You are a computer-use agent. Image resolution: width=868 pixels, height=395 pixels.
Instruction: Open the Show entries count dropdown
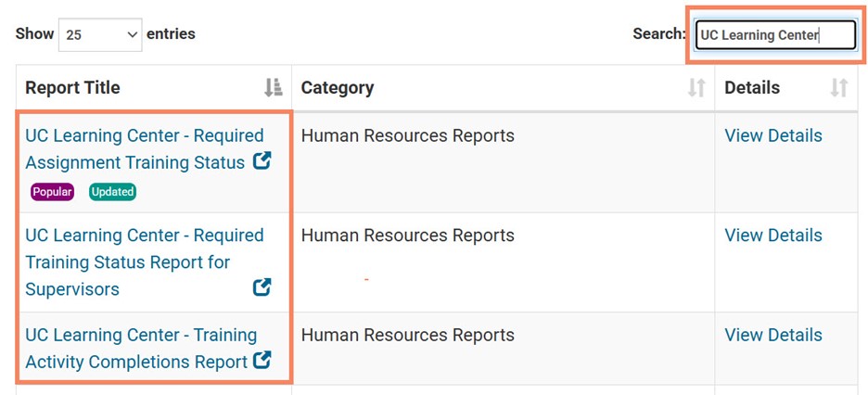(100, 34)
